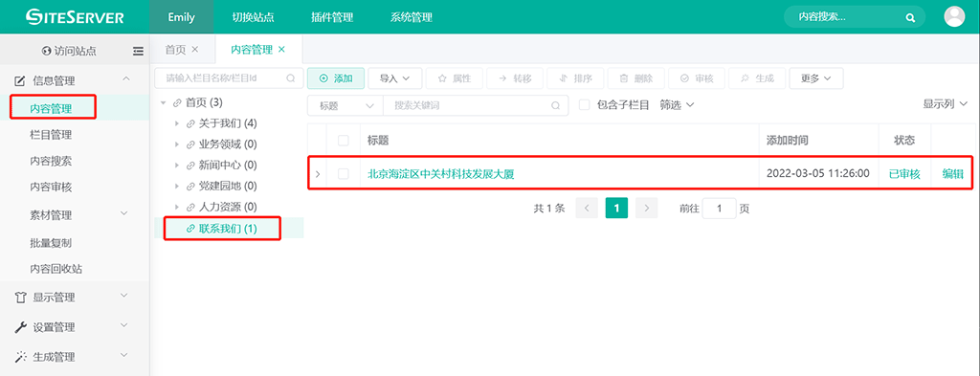Go to previous page arrow
The height and width of the screenshot is (376, 980).
coord(587,208)
